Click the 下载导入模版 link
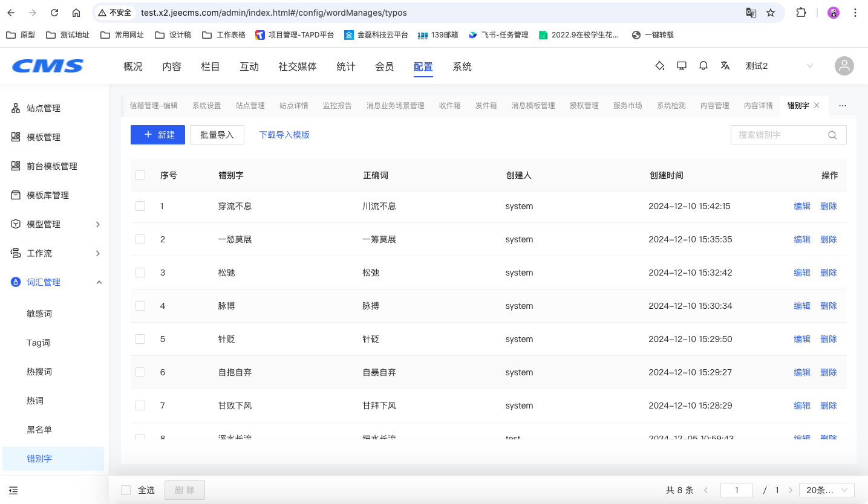The image size is (868, 504). pos(284,135)
